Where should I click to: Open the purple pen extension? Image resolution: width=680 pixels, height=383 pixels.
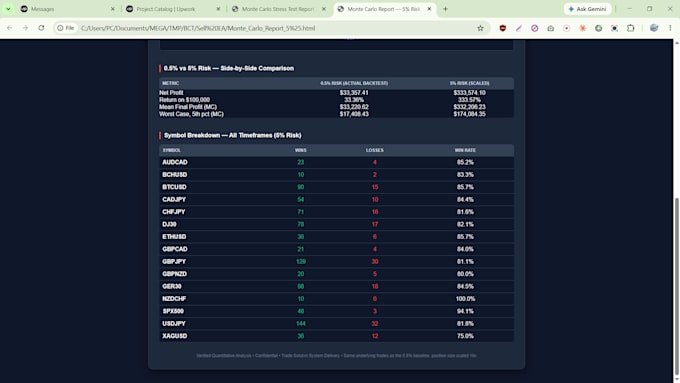tap(519, 28)
